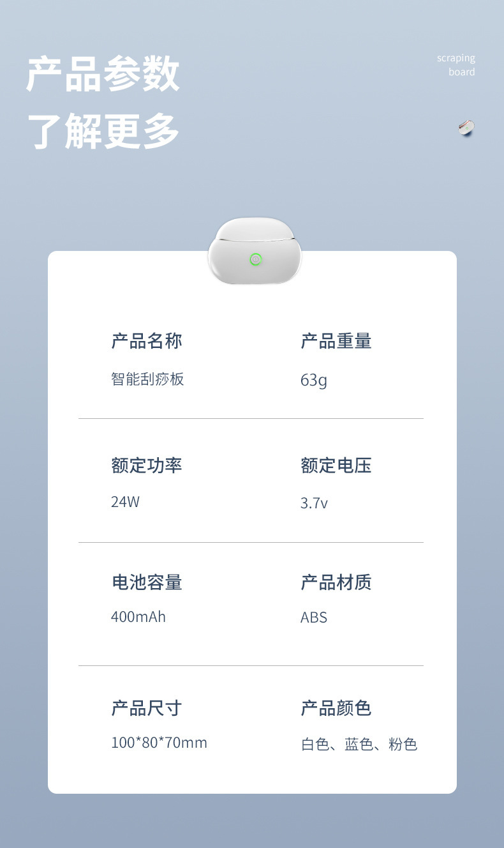Screen dimensions: 504x848
Task: Click the 产品参数 headline
Action: click(x=103, y=75)
